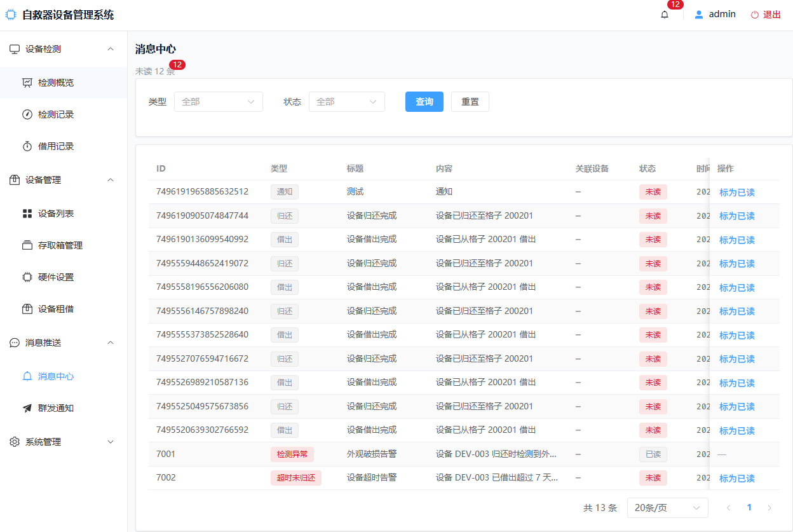Click the chip logo beside 自救器设备管理系统
This screenshot has height=532, width=793.
(x=11, y=15)
